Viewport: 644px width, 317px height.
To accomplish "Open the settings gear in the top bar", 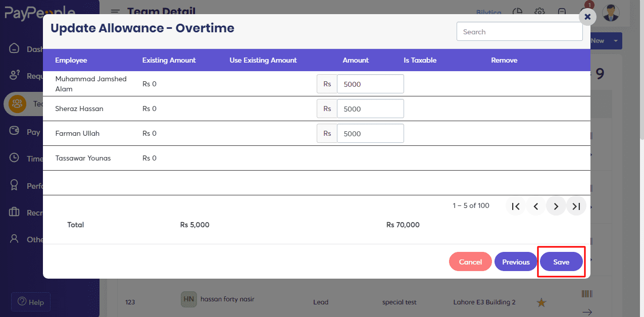I will [539, 12].
